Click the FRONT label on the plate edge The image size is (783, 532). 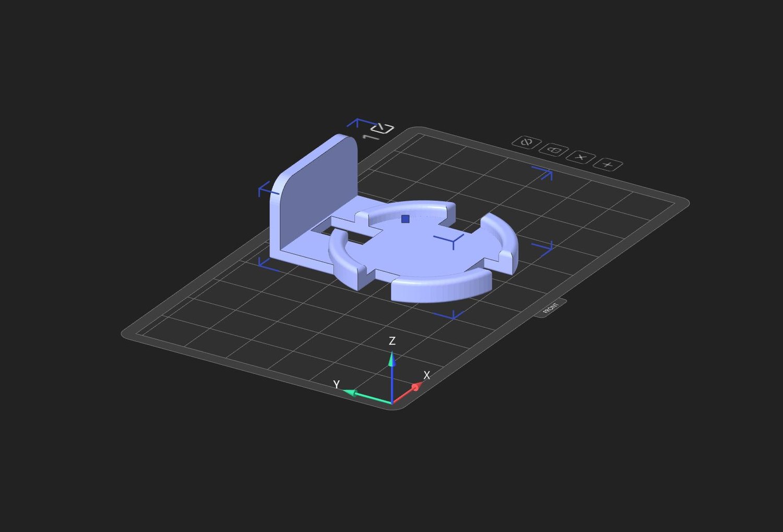(551, 308)
